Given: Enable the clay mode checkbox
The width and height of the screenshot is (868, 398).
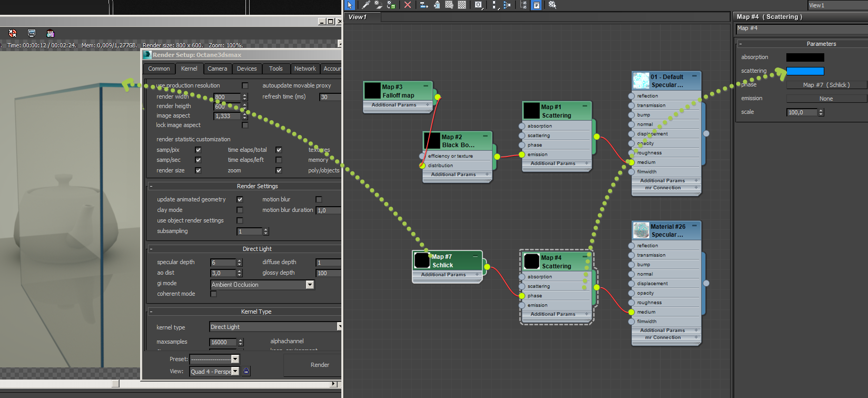Looking at the screenshot, I should [x=240, y=210].
